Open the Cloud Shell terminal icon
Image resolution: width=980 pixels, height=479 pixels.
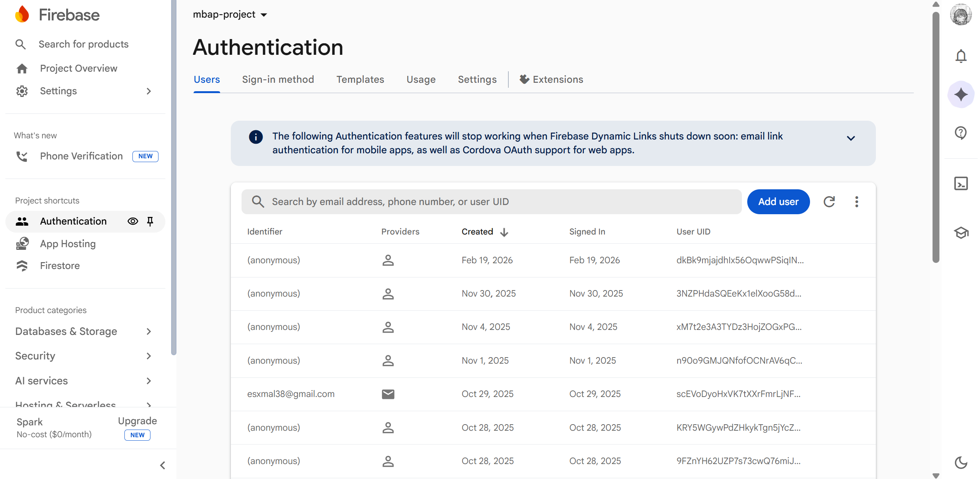click(x=961, y=184)
